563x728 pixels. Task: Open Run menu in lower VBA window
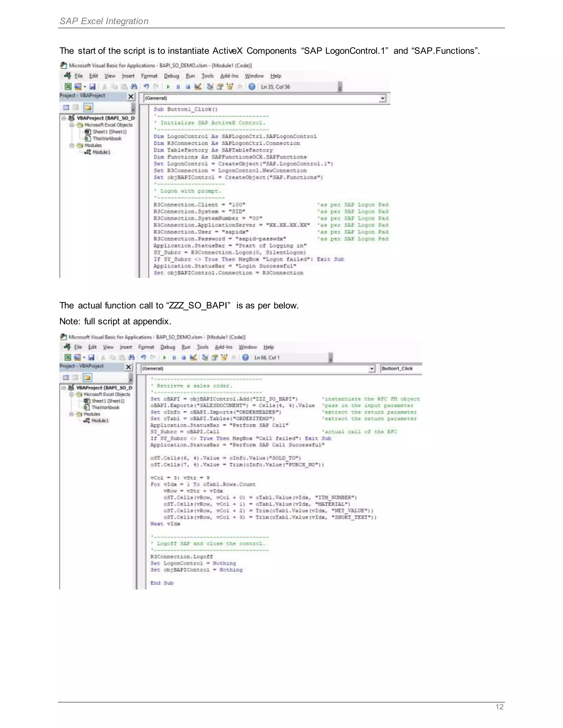(186, 347)
